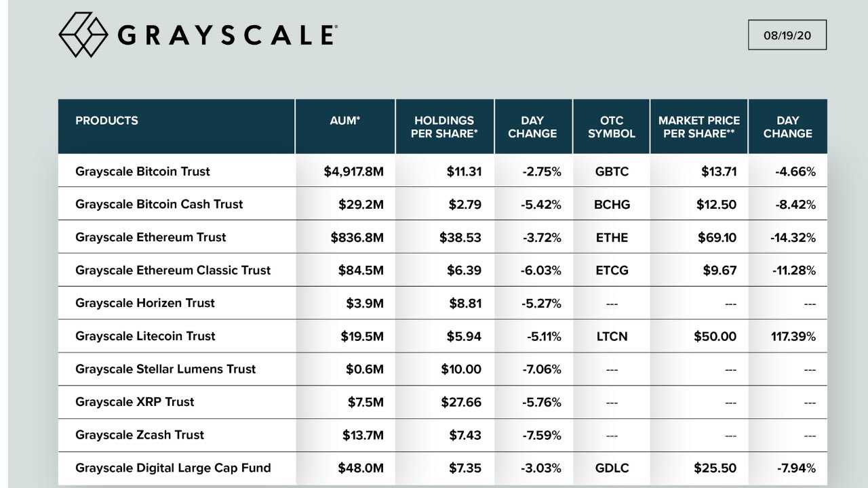Click the OTC Symbol column header

(611, 127)
